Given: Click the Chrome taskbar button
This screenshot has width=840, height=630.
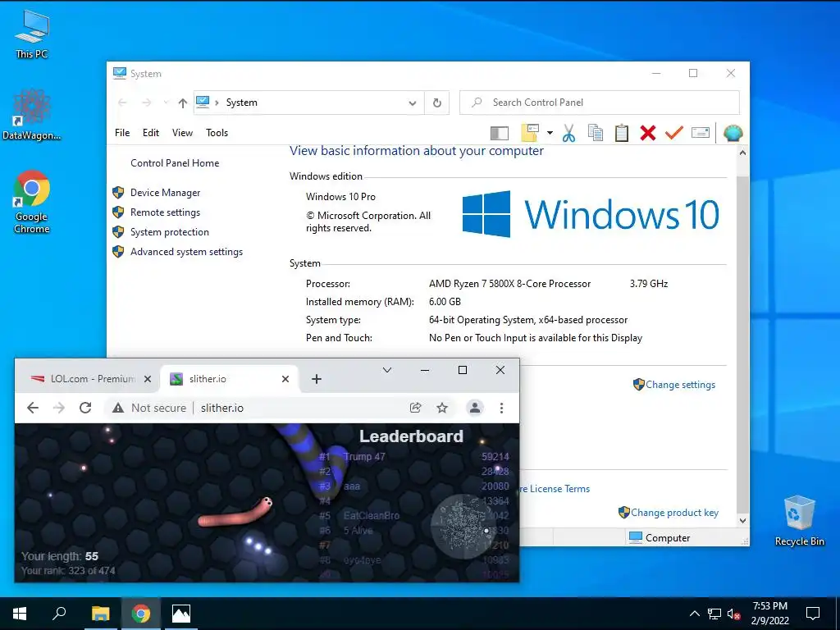Looking at the screenshot, I should 141,614.
